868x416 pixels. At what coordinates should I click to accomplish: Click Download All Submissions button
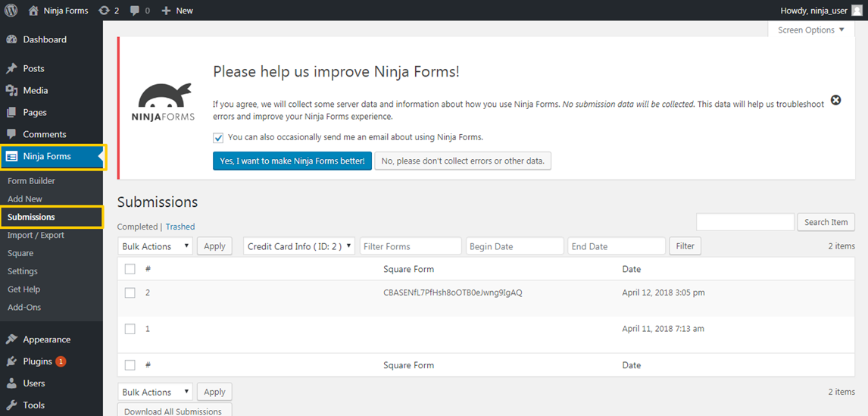[x=173, y=411]
